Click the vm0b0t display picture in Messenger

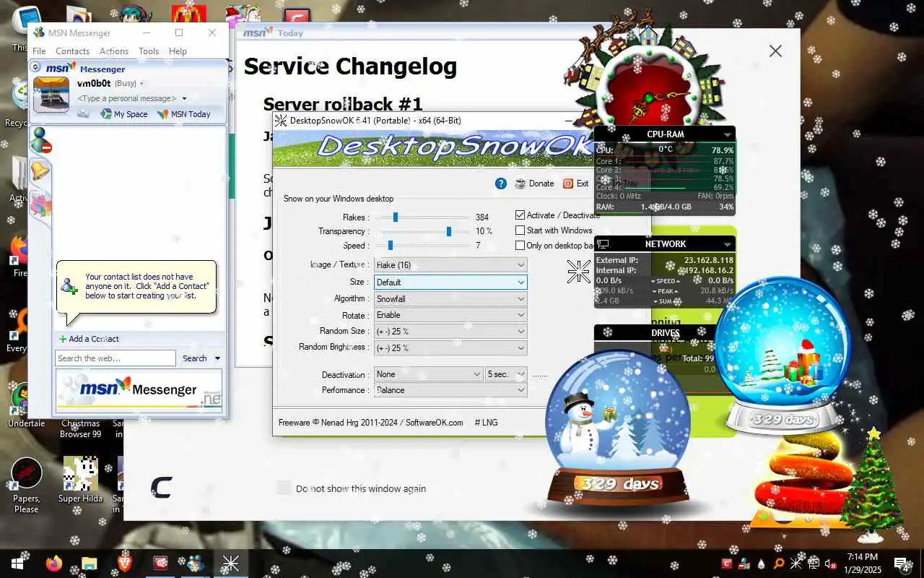51,95
